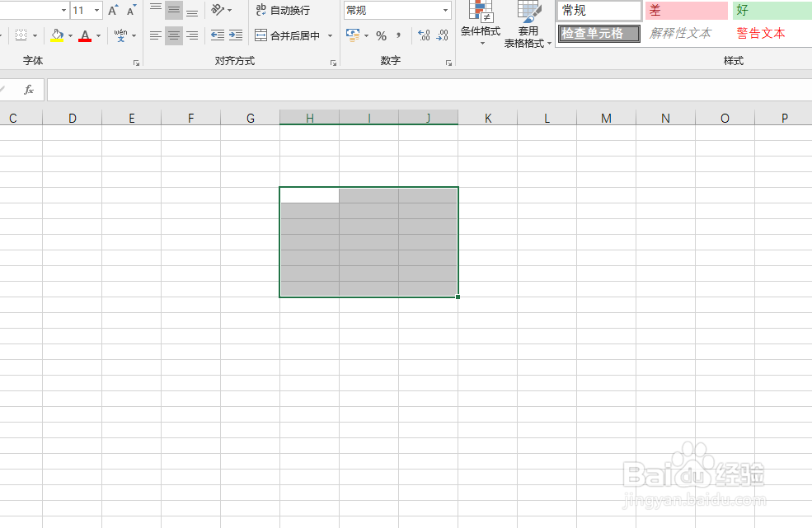Expand accounting format options arrow

click(x=367, y=35)
